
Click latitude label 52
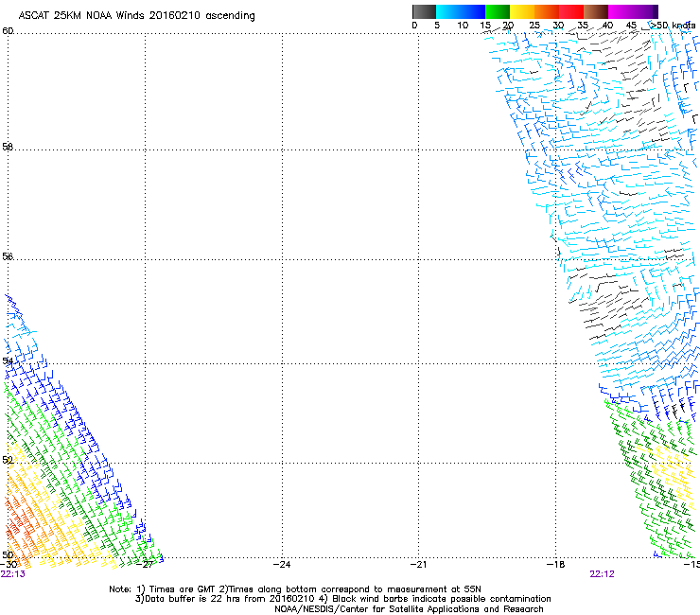pos(8,460)
